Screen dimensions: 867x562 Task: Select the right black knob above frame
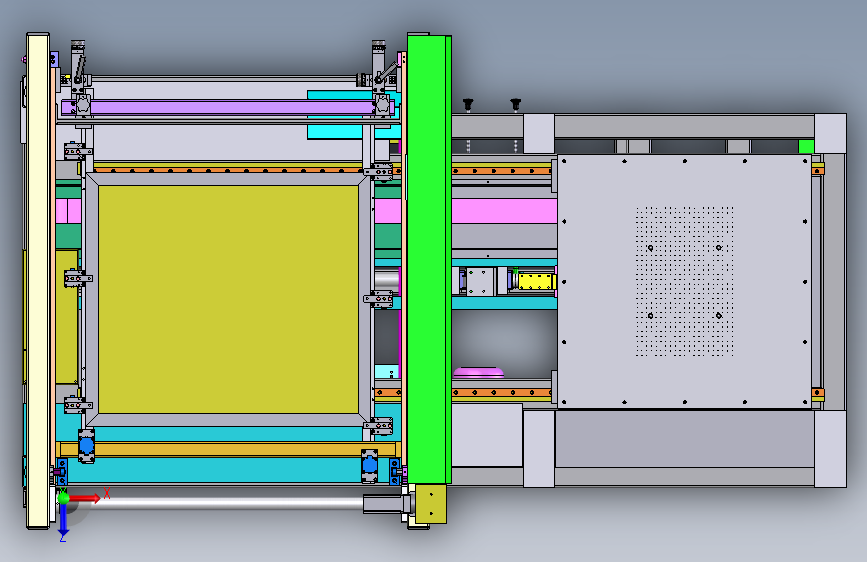point(515,103)
